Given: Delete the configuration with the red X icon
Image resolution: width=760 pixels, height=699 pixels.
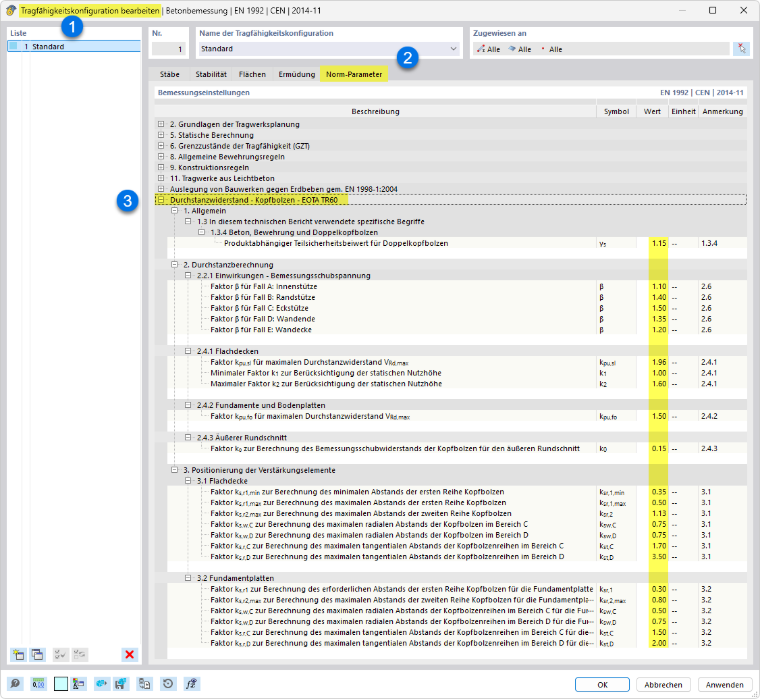Looking at the screenshot, I should click(x=129, y=654).
